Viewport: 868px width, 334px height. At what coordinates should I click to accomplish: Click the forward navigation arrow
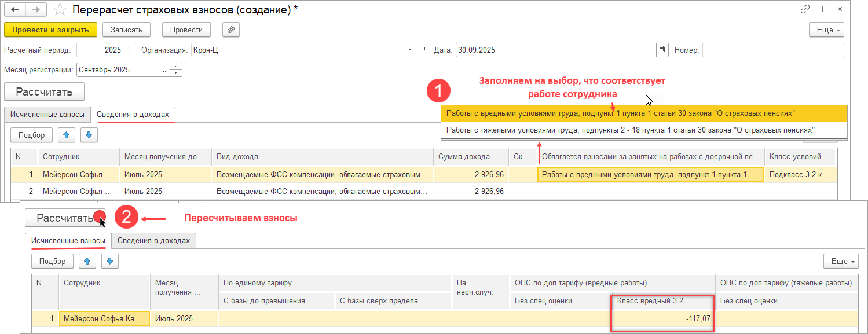[36, 10]
